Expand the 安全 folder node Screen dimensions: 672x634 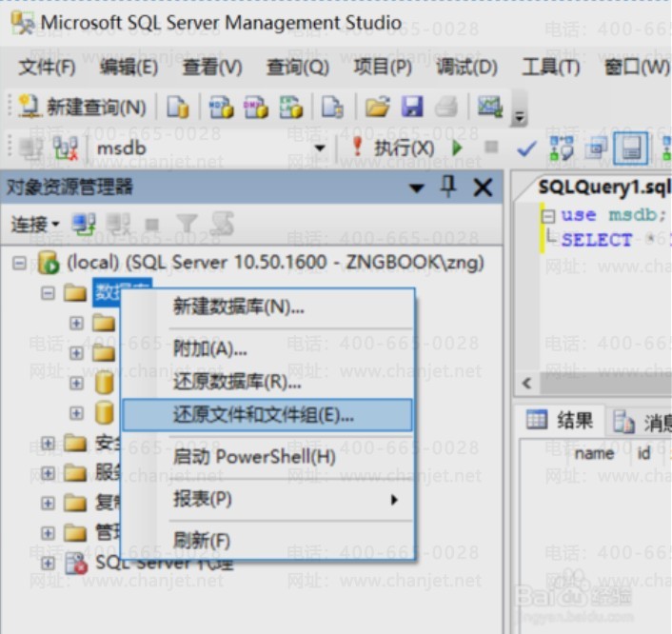point(48,443)
